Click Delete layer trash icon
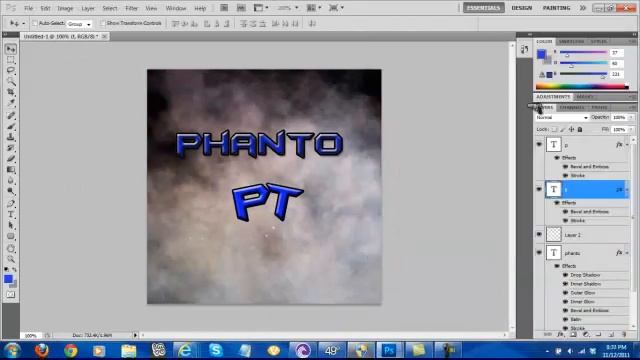This screenshot has height=360, width=640. point(624,334)
